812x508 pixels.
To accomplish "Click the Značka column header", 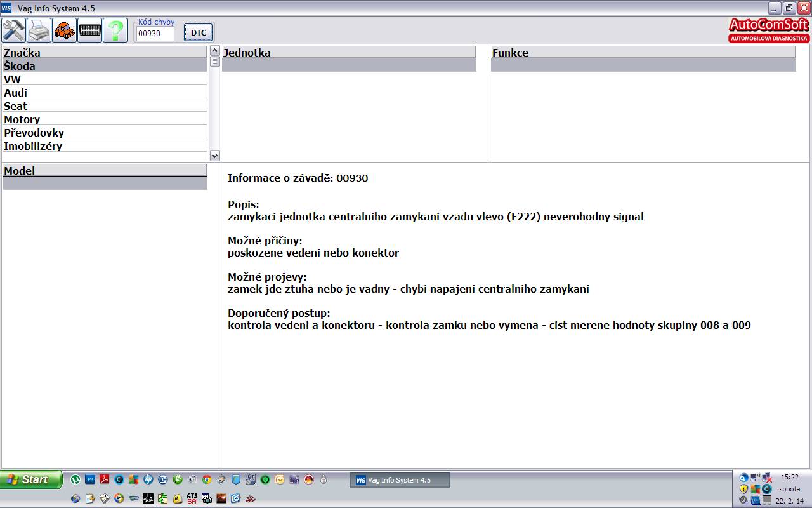I will pos(105,52).
